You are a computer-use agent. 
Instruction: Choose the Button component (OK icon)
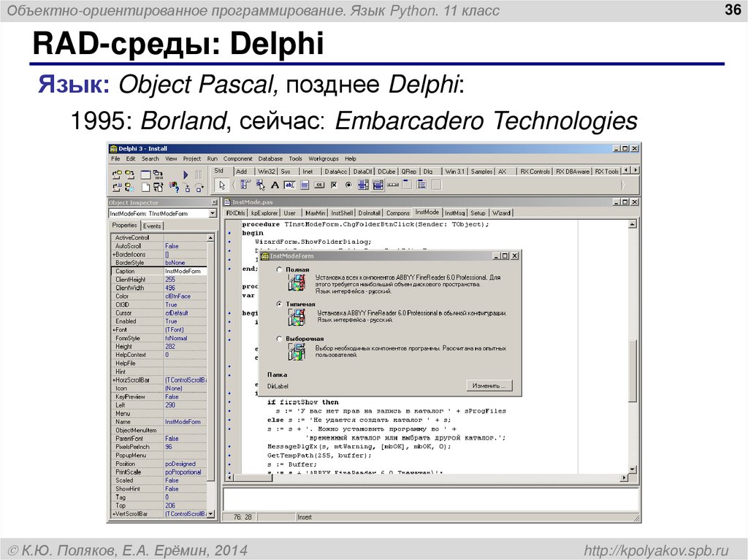click(x=319, y=185)
